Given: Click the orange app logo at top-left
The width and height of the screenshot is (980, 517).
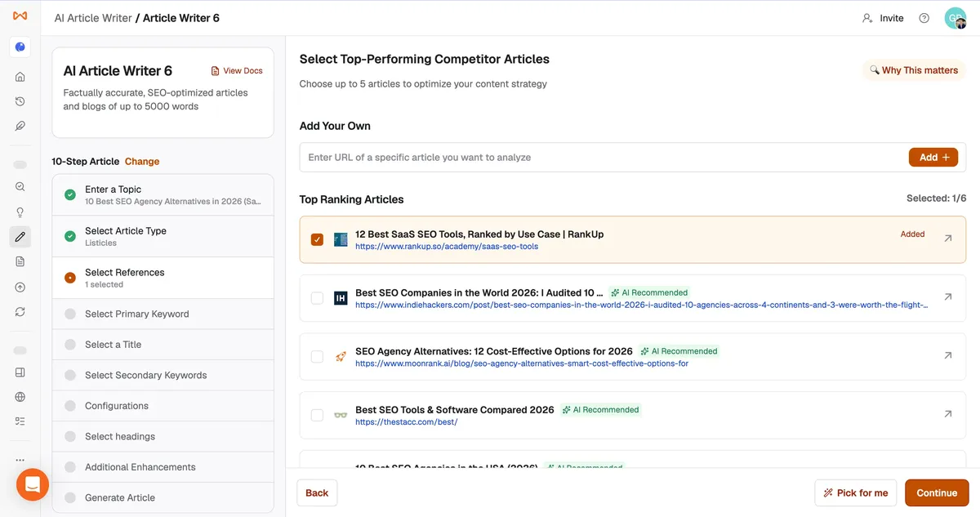Looking at the screenshot, I should 20,16.
